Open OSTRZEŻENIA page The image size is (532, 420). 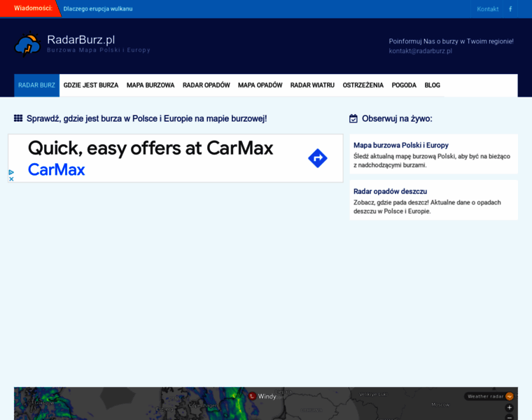[x=363, y=85]
